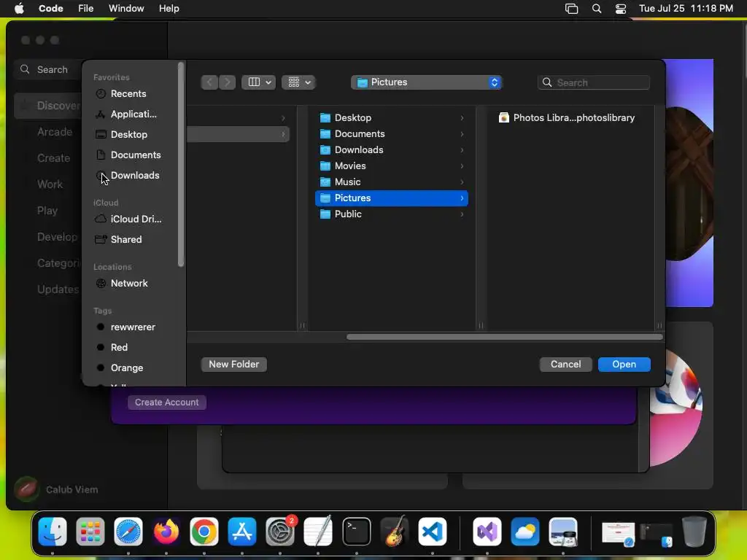Click the App Store Search field
The width and height of the screenshot is (747, 560).
coord(47,69)
